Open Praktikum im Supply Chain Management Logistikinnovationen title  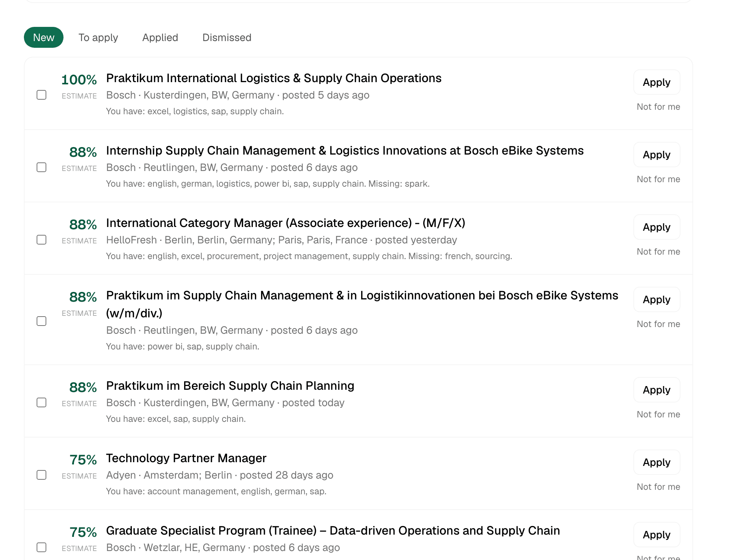[x=362, y=304]
